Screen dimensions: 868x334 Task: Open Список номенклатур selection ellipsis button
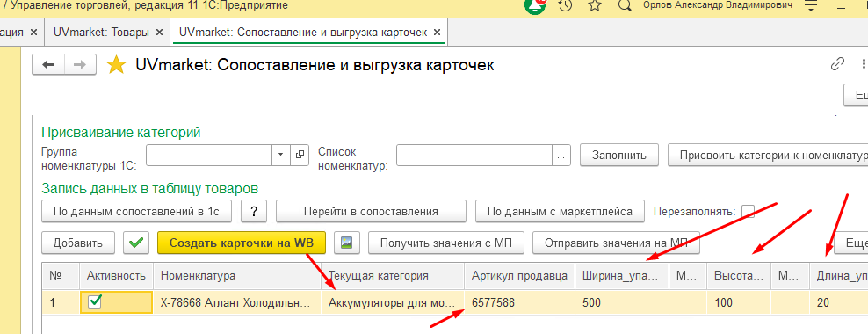[x=562, y=155]
